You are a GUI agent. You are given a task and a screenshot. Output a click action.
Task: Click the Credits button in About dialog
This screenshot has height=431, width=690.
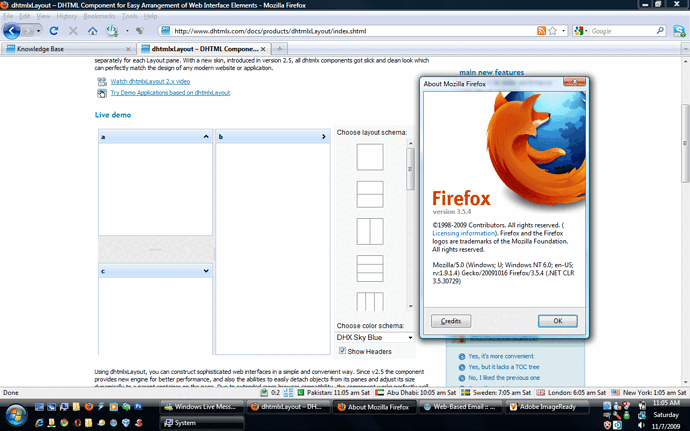451,321
